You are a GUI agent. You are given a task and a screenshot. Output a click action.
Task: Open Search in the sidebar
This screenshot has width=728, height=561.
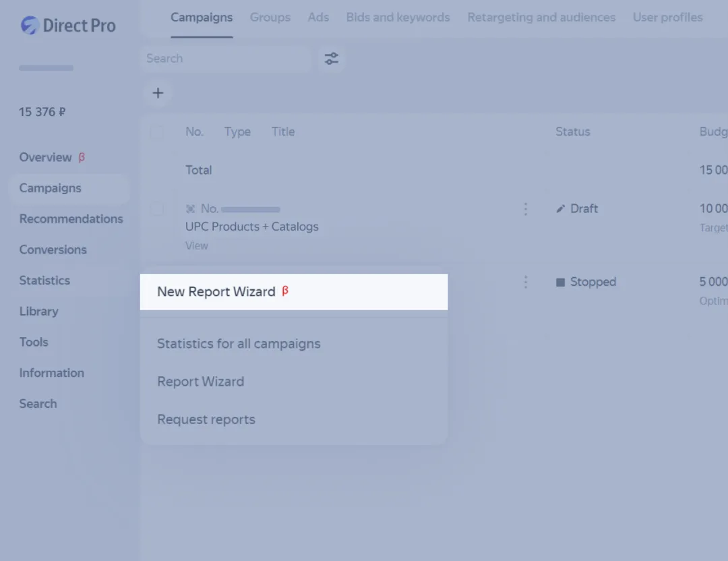point(38,404)
